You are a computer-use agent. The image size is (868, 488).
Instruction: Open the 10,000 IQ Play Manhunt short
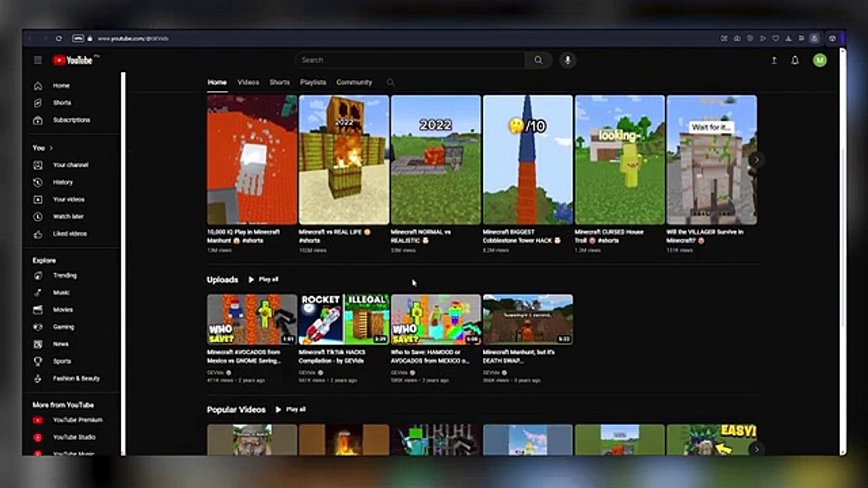(252, 160)
